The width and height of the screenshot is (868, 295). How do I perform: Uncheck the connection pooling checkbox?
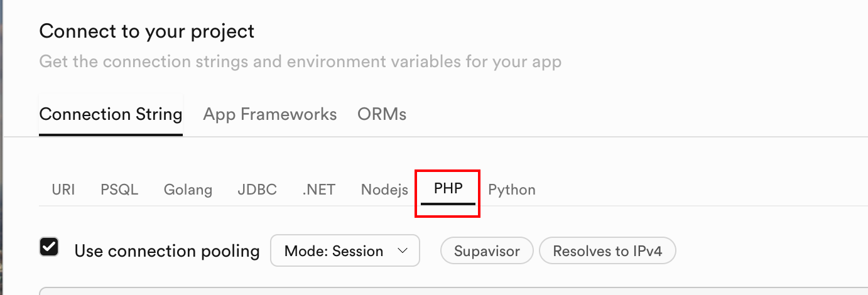tap(49, 247)
